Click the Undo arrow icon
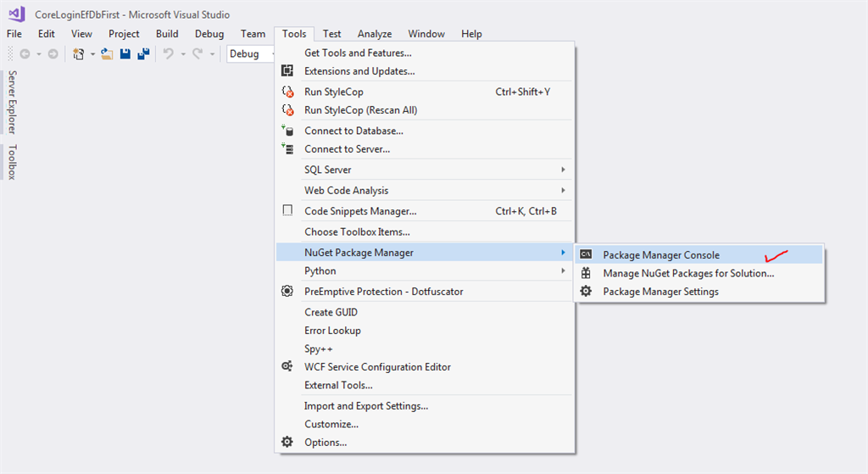This screenshot has width=868, height=474. tap(168, 54)
